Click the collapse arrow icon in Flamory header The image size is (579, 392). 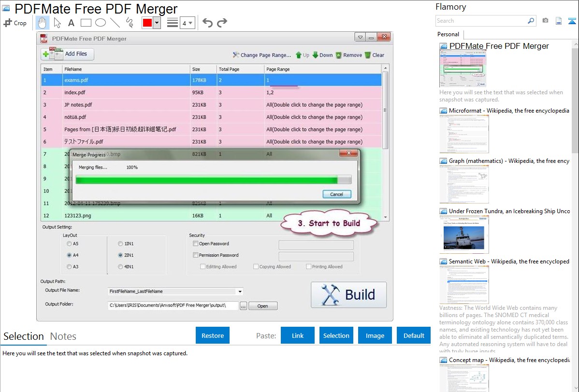tap(572, 21)
